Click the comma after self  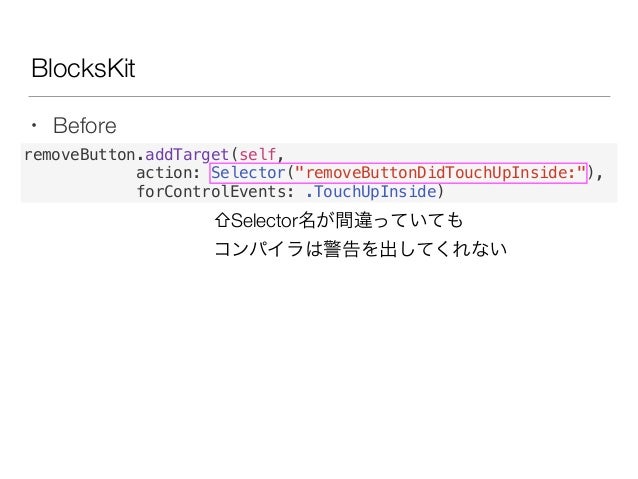click(280, 157)
